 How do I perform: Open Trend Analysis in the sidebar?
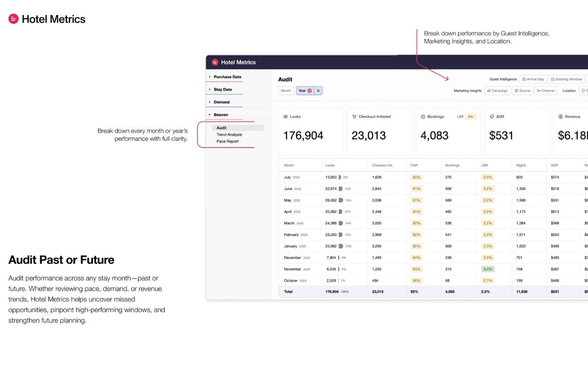tap(229, 135)
